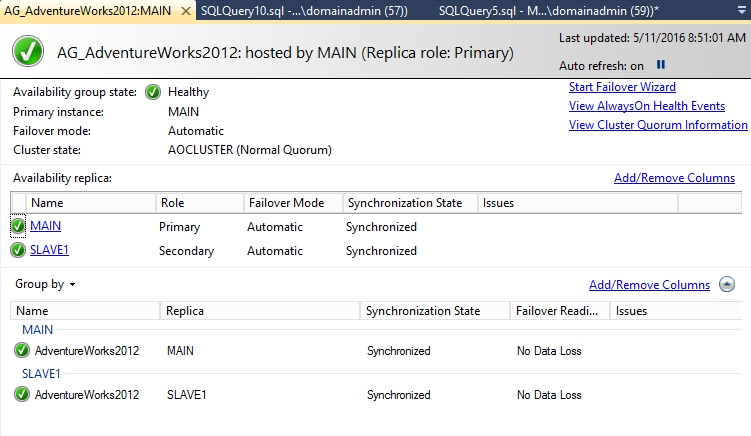Pause auto refresh with the pause icon
Viewport: 751px width, 436px height.
pyautogui.click(x=660, y=65)
